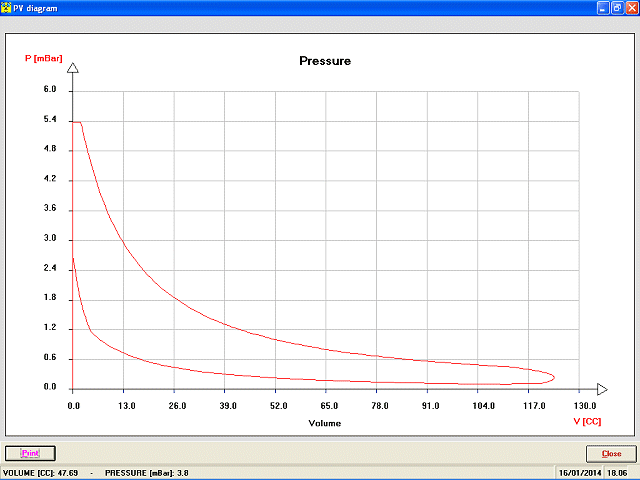This screenshot has height=480, width=640.
Task: Click the 'Volume' x-axis caption
Action: [x=325, y=423]
